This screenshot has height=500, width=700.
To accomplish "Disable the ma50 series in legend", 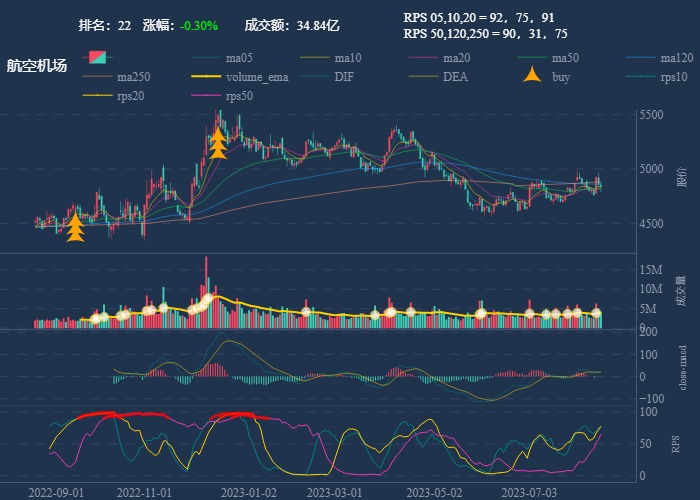I will (534, 57).
